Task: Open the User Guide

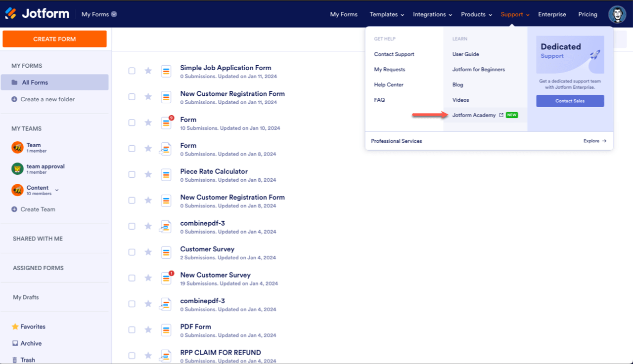Action: point(466,54)
